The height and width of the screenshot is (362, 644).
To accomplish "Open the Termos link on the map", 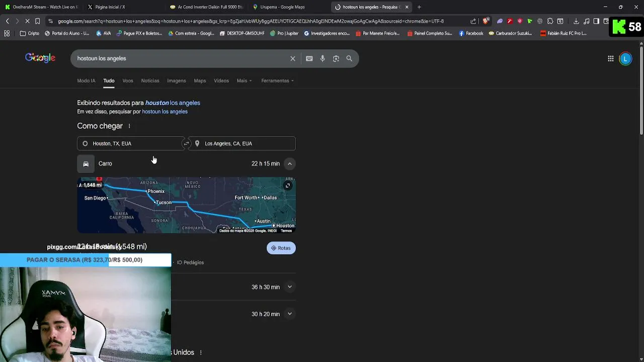I will click(x=286, y=231).
